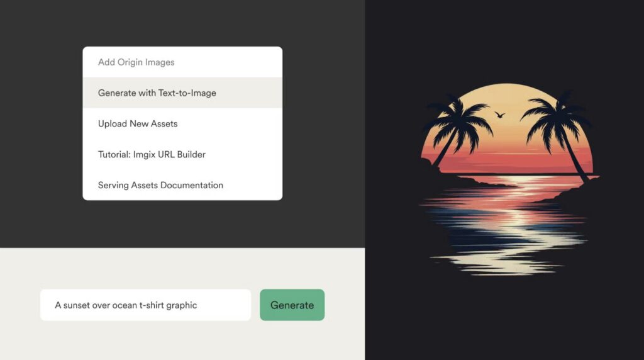Open Tutorial: Imgix URL Builder link

152,154
